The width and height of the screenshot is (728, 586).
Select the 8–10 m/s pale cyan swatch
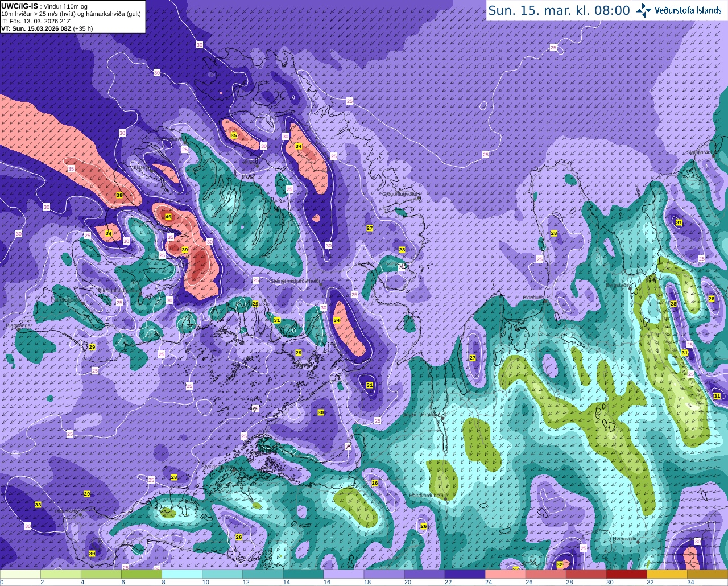point(182,574)
